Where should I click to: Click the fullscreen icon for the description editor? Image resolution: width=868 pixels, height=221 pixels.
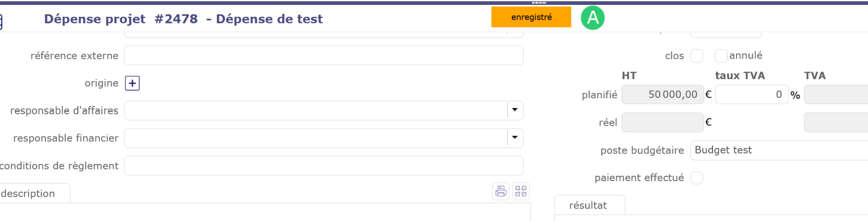pyautogui.click(x=521, y=192)
